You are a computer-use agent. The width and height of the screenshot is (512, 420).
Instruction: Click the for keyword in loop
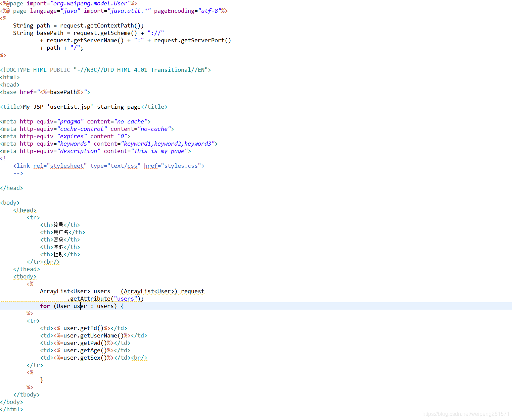click(45, 306)
